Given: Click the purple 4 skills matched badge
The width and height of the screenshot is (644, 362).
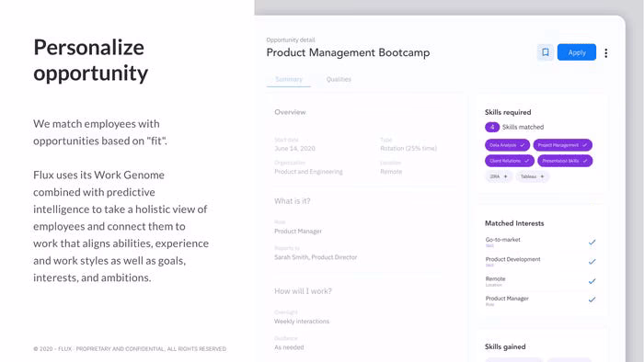Looking at the screenshot, I should tap(492, 127).
